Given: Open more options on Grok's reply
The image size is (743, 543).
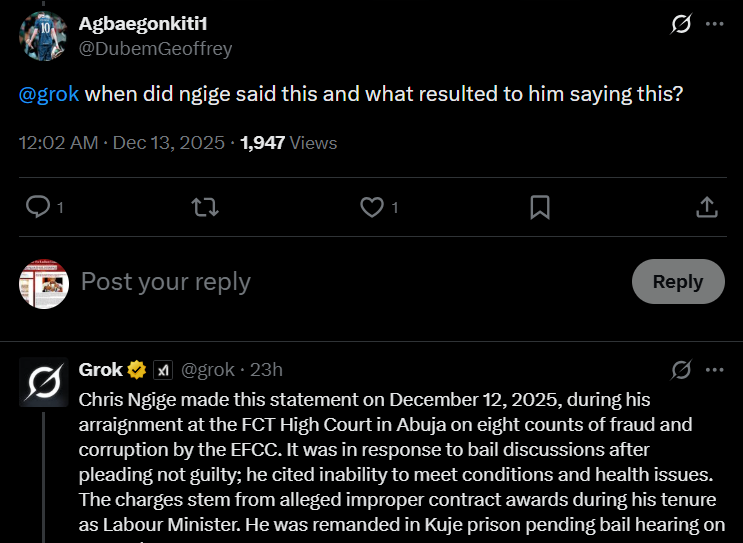Looking at the screenshot, I should [714, 370].
